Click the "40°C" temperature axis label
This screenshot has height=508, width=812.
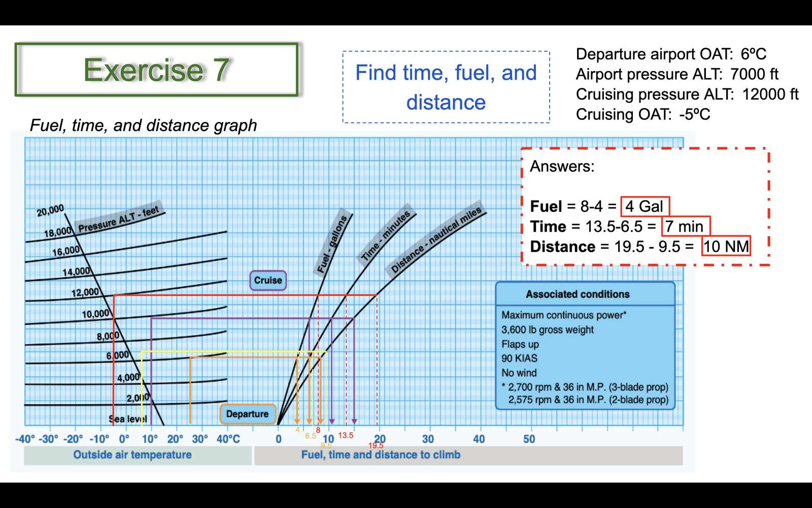click(228, 439)
